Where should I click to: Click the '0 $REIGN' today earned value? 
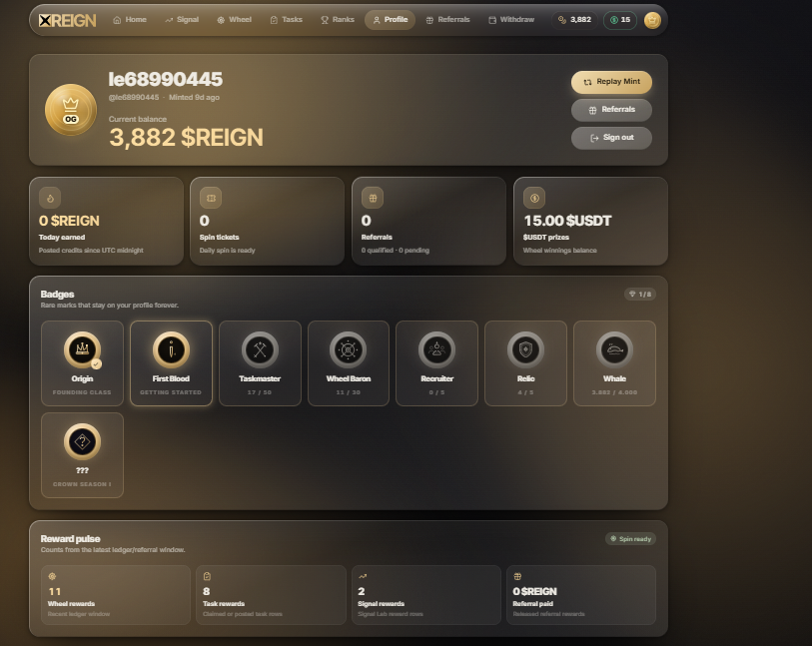point(69,221)
